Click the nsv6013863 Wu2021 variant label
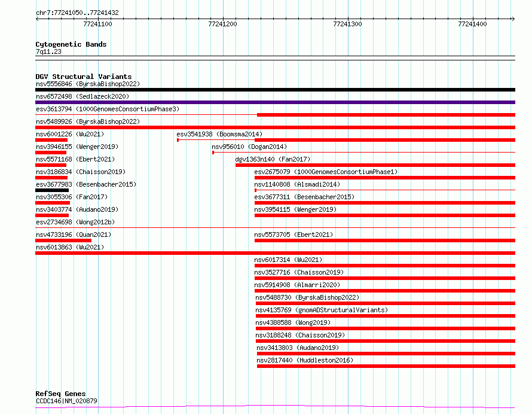 pyautogui.click(x=70, y=247)
